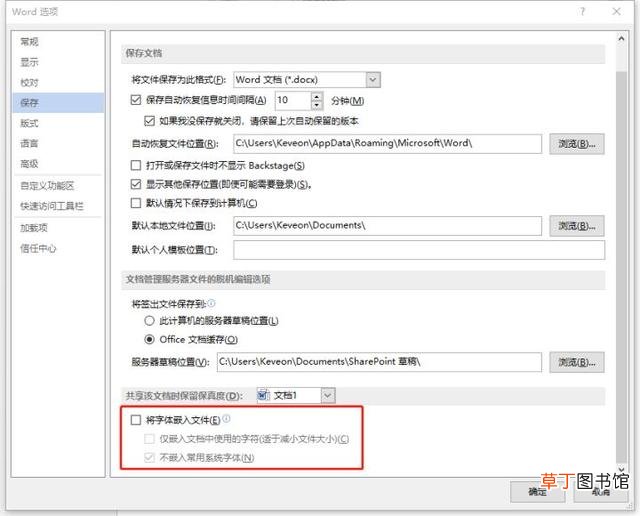Viewport: 640px width, 516px height.
Task: Browse for the AutoRecover file location
Action: tap(577, 144)
